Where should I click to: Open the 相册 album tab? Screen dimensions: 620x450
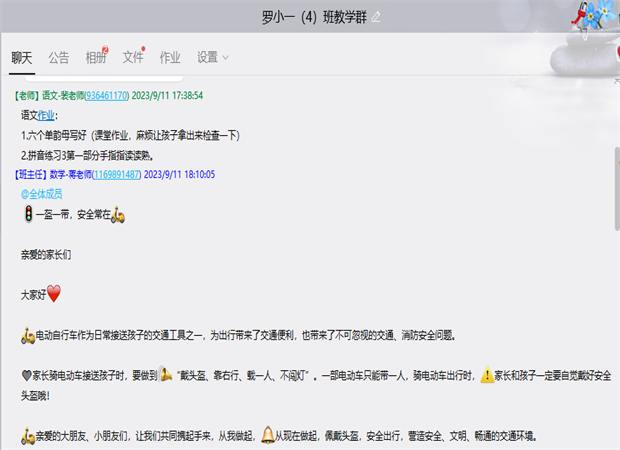(x=96, y=57)
